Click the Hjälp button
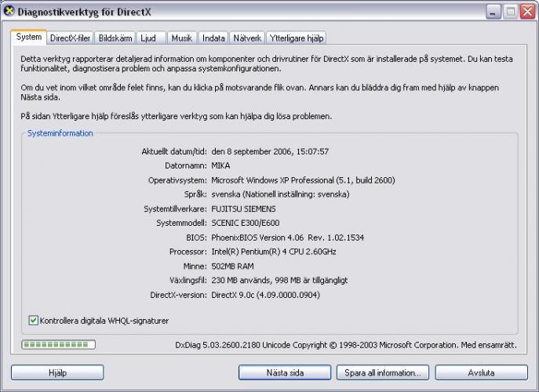The width and height of the screenshot is (539, 392). click(57, 372)
